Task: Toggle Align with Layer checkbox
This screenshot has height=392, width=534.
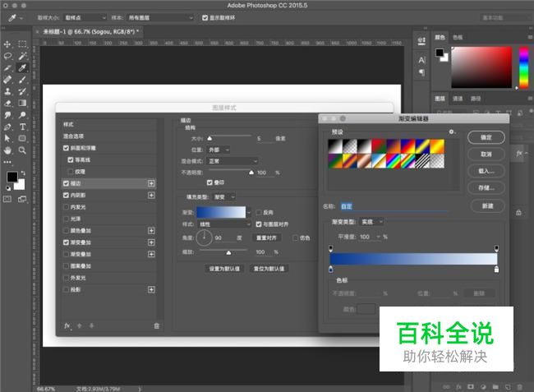Action: point(259,224)
